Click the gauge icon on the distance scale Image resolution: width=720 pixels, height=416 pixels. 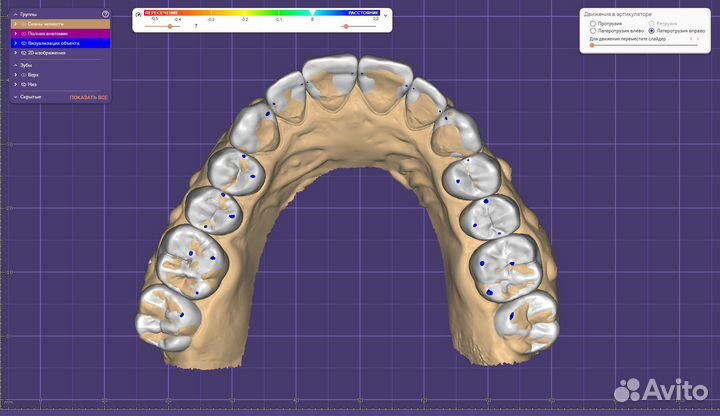tap(139, 15)
